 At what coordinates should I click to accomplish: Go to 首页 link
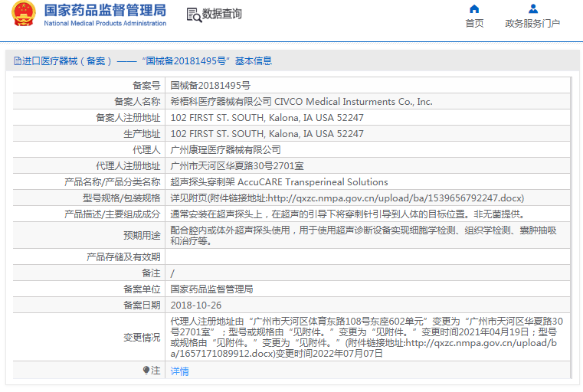coord(474,24)
